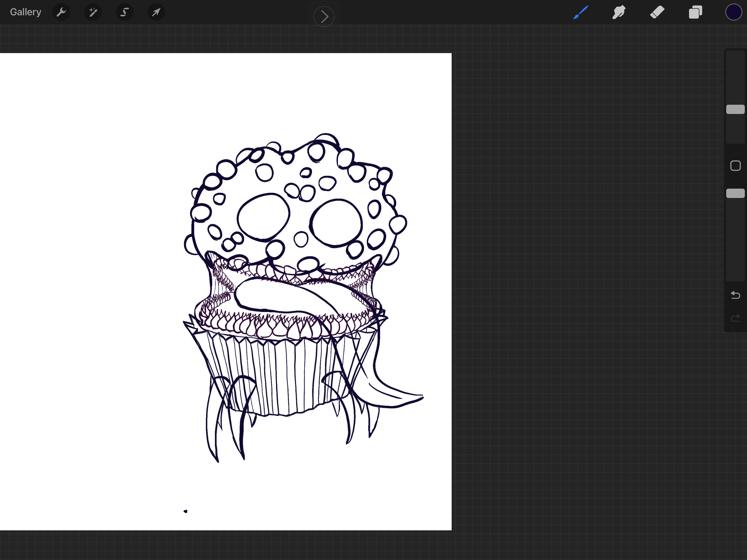Return to the Gallery

point(26,12)
